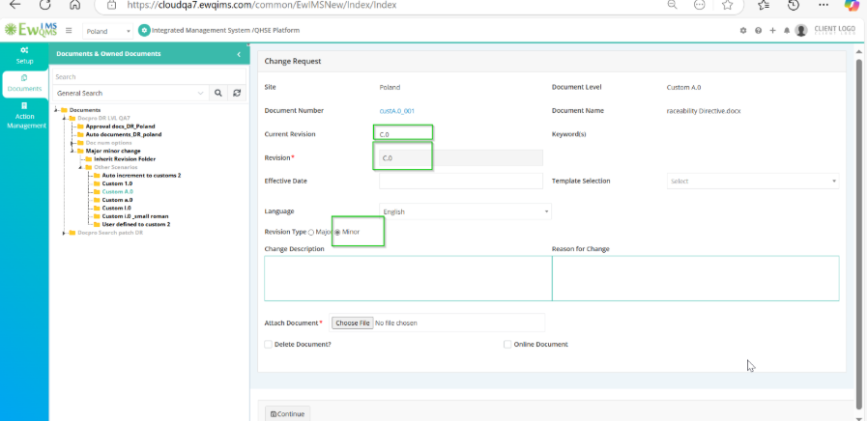Click the custA.0_001 document number link

(x=397, y=111)
